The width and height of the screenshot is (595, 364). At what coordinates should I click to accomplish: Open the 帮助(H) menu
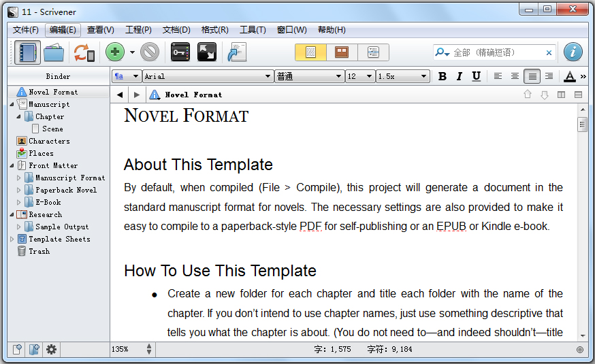pyautogui.click(x=332, y=30)
